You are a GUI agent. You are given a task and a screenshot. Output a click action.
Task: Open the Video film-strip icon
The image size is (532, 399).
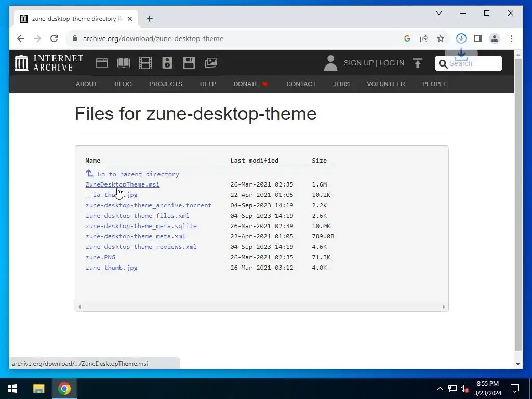coord(145,63)
